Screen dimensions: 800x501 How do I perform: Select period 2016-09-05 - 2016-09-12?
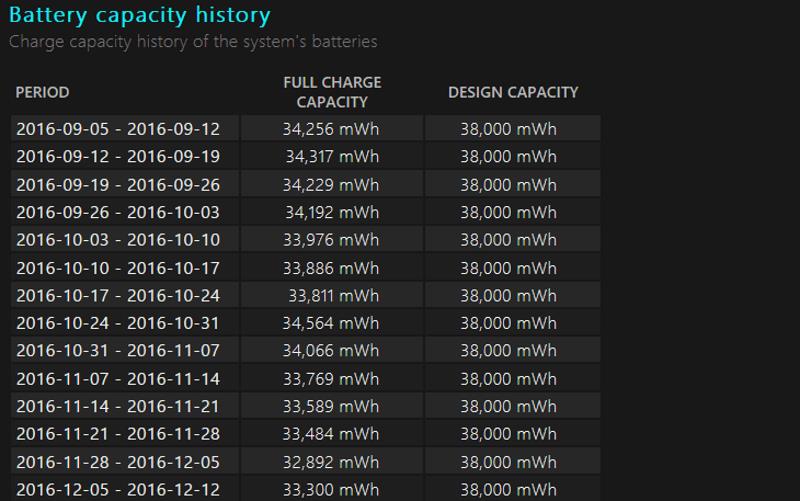[118, 129]
